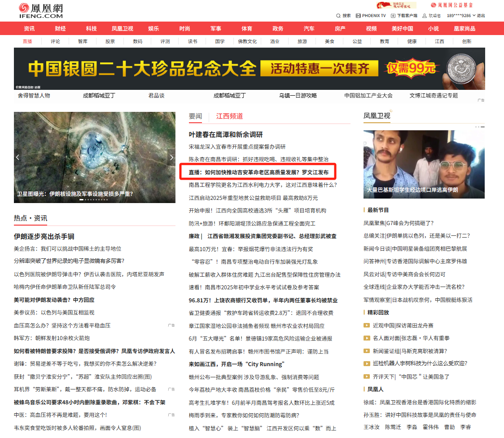Open the 凤凰网公益基金 logo link
504x438 pixels.
click(451, 5)
